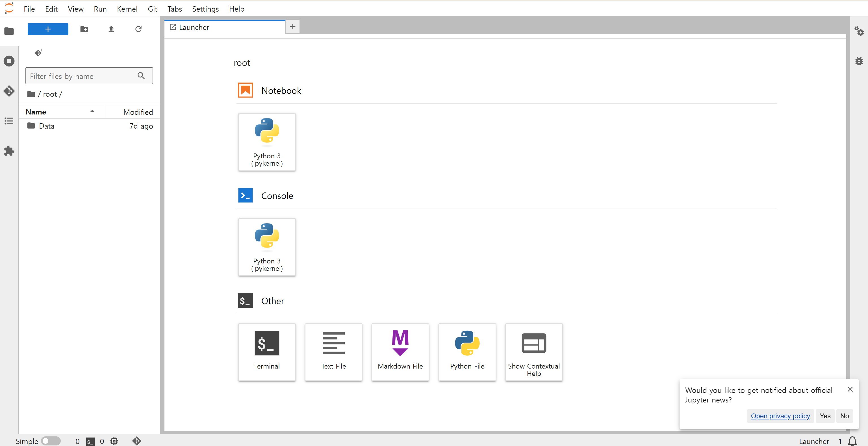Open the Git sidebar panel
This screenshot has height=446, width=868.
pyautogui.click(x=9, y=91)
